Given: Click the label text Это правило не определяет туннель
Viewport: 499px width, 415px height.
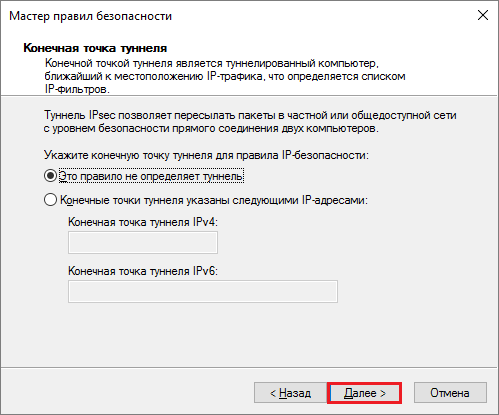Looking at the screenshot, I should coord(151,176).
